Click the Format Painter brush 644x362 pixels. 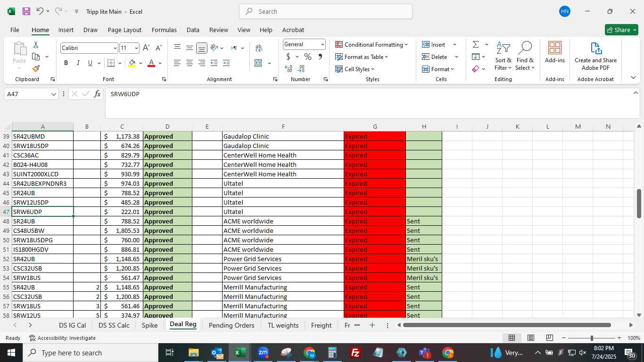(x=36, y=69)
